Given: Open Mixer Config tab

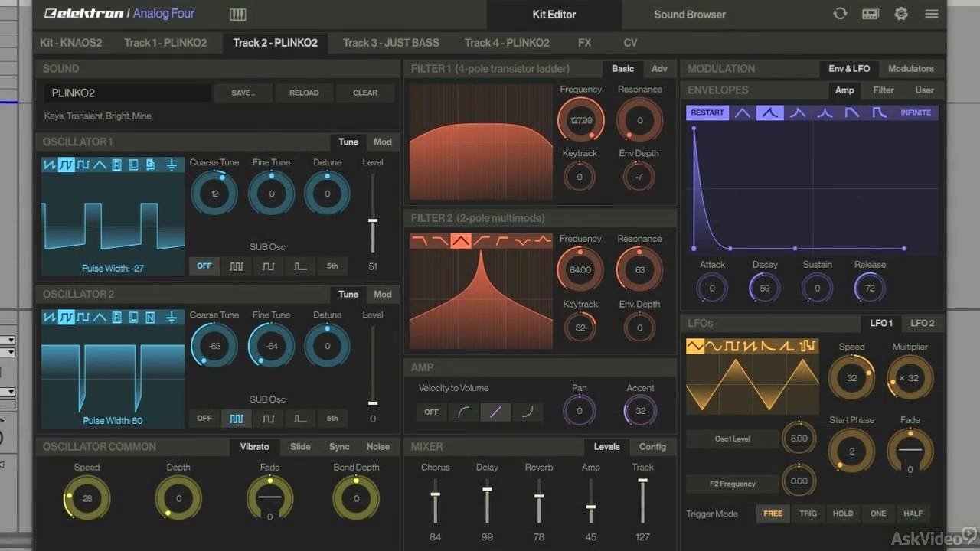Looking at the screenshot, I should tap(652, 446).
